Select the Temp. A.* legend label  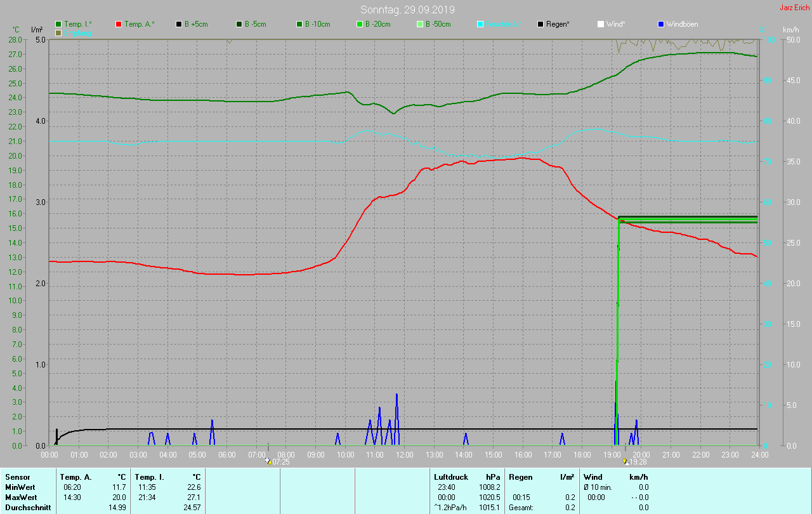coord(140,24)
